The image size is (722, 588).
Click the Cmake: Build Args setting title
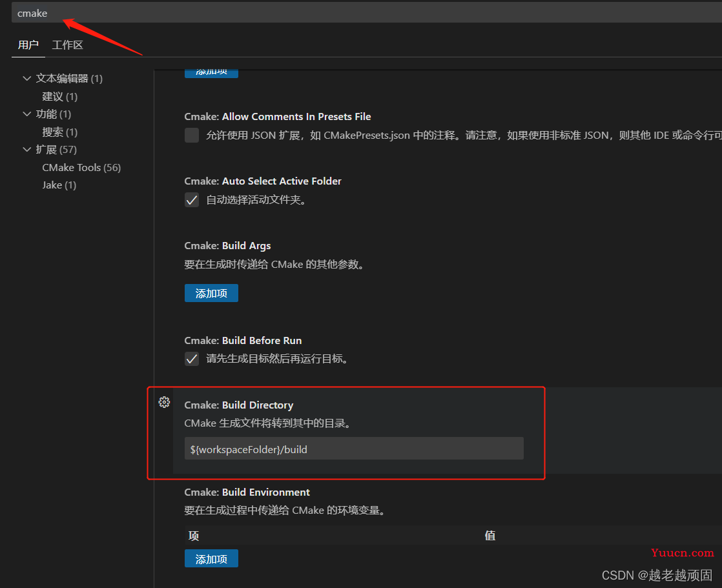click(227, 246)
